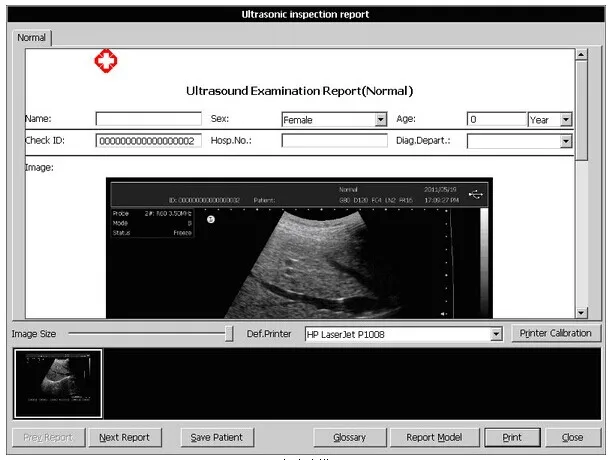This screenshot has width=612, height=460.
Task: Click the Name input field
Action: [x=149, y=119]
